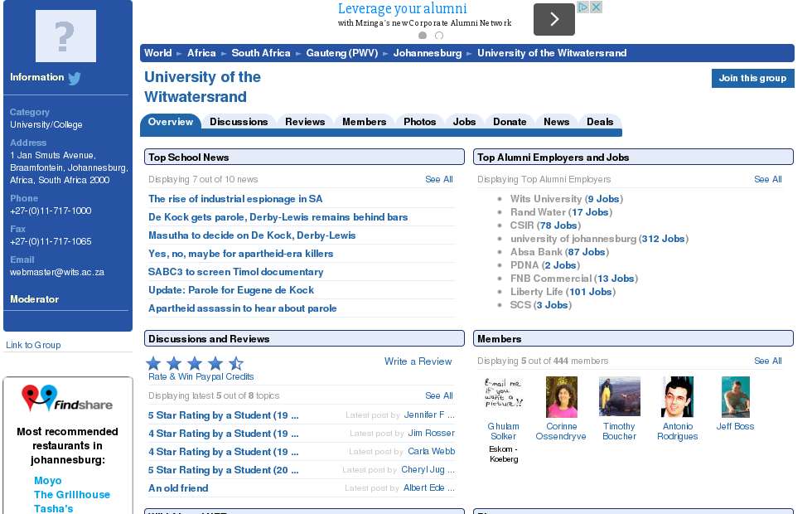Image resolution: width=812 pixels, height=514 pixels.
Task: Click the Findshare logo
Action: pos(67,399)
